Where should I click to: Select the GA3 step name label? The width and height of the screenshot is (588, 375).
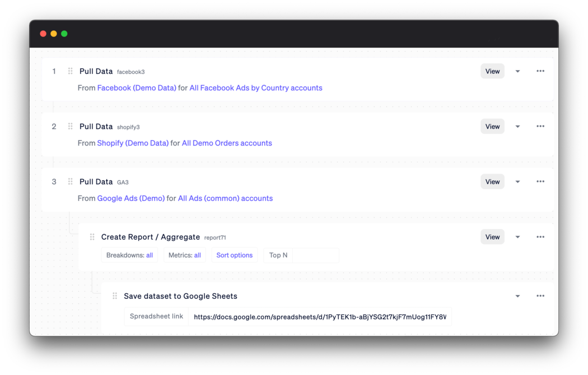(x=123, y=182)
